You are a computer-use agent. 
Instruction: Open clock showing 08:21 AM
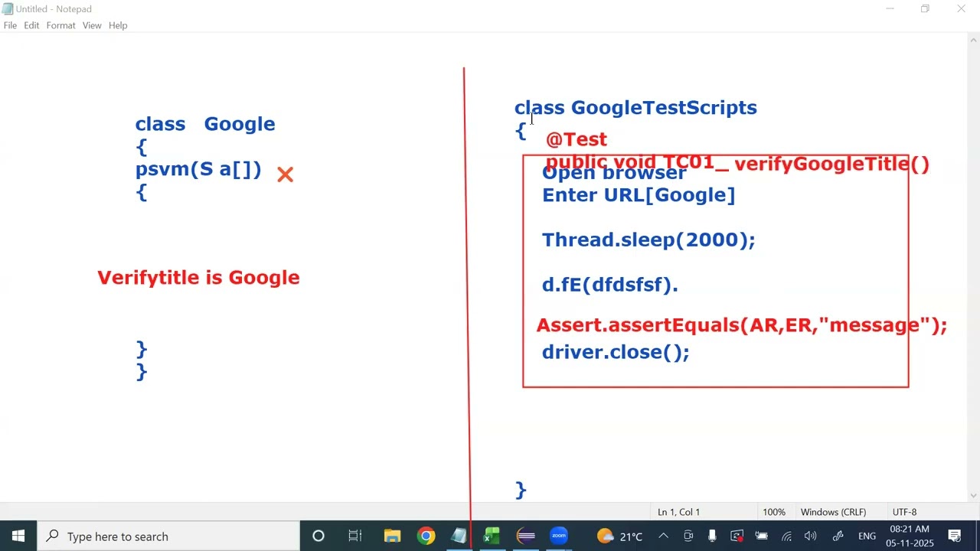tap(910, 536)
